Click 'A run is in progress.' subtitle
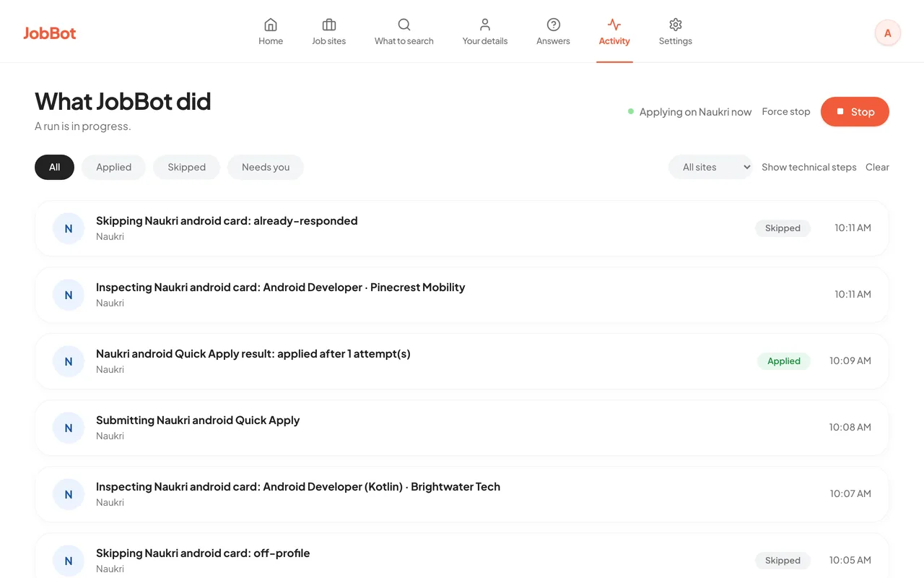 83,126
